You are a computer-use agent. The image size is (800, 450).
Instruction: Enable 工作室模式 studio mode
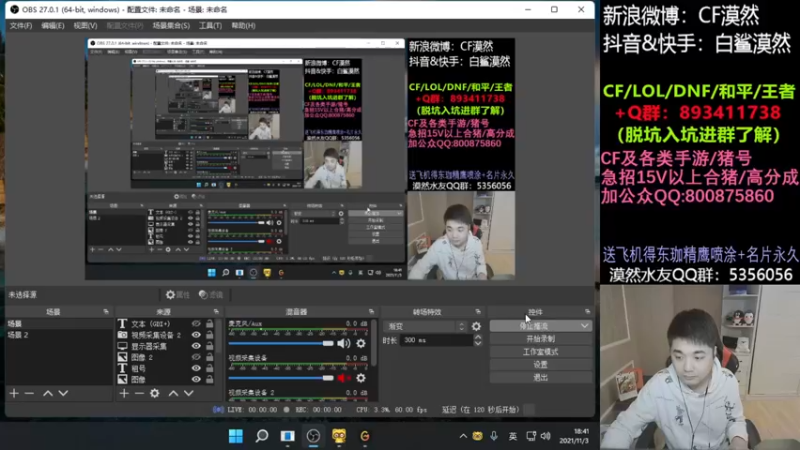[541, 352]
